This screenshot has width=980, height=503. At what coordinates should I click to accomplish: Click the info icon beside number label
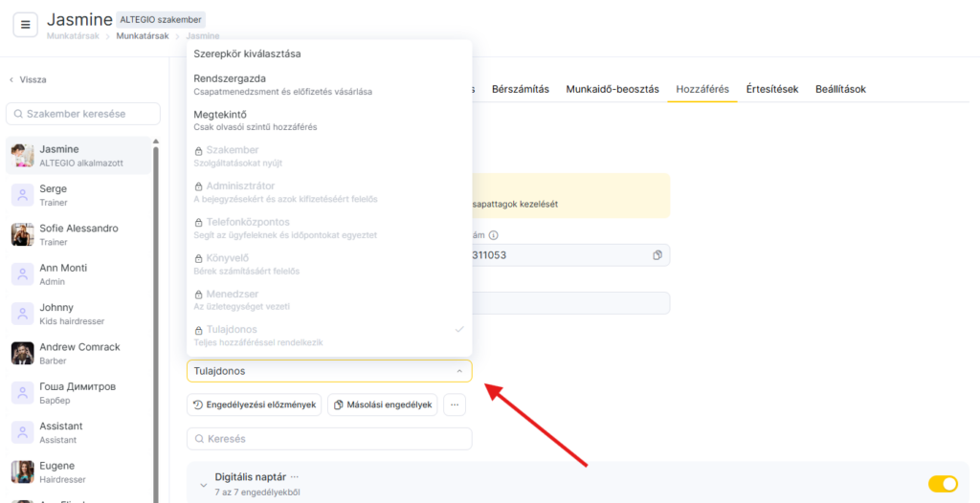coord(494,235)
